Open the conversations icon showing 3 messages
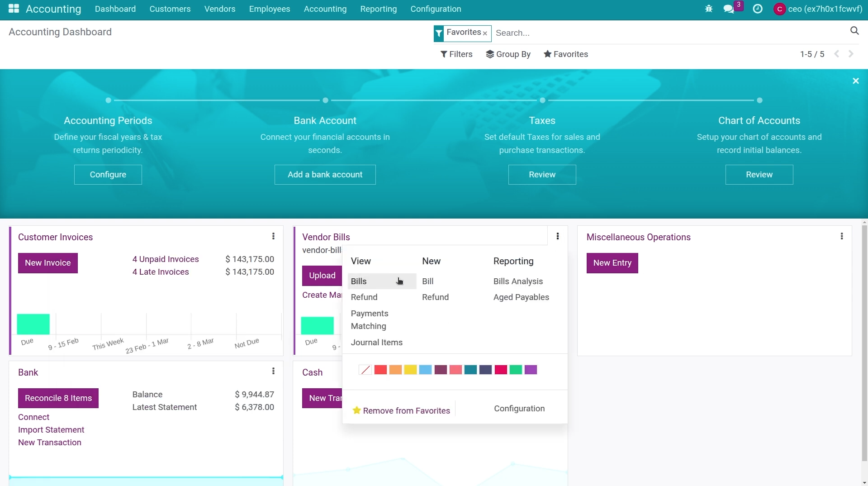 (x=729, y=9)
